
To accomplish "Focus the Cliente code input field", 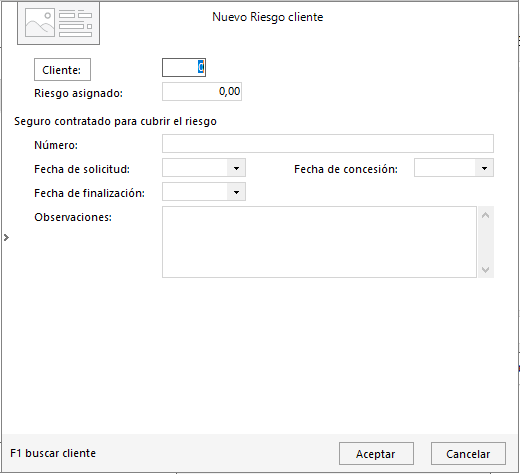I will 184,67.
